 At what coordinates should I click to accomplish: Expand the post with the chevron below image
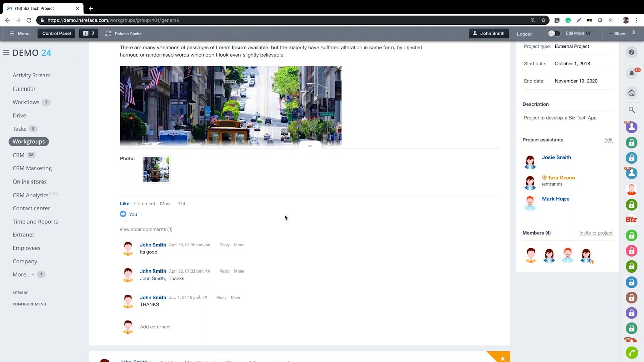[x=310, y=146]
